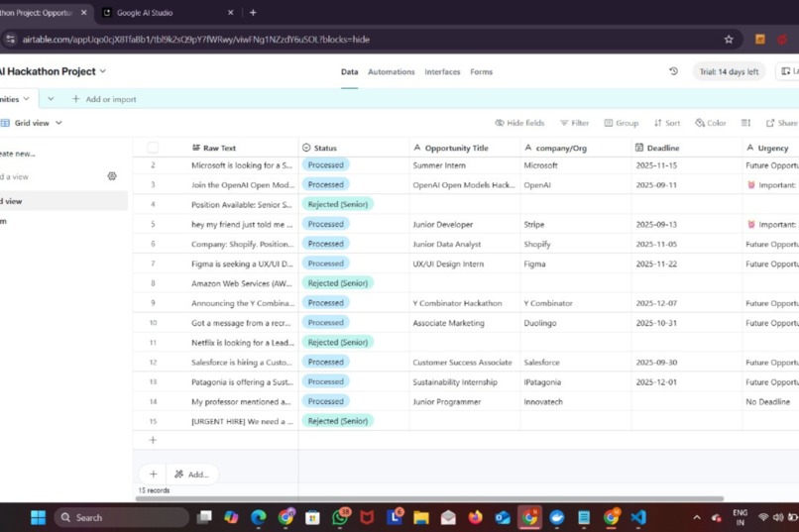This screenshot has height=532, width=799.
Task: Switch to Data tab
Action: coord(350,71)
